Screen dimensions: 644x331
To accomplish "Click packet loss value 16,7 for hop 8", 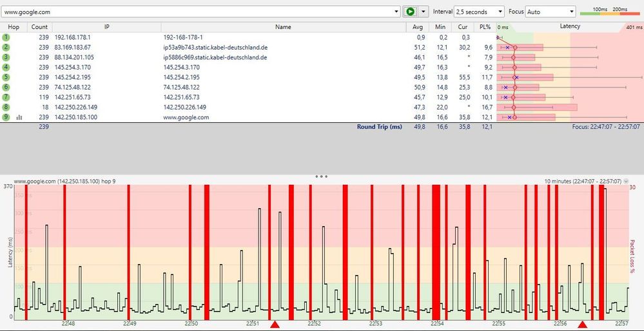I will pos(487,107).
